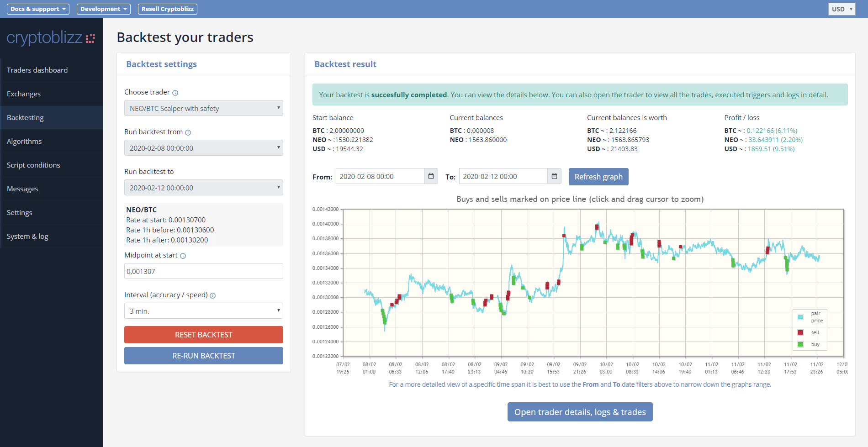Click the chart title Buys and sells marked
Viewport: 868px width, 447px height.
pyautogui.click(x=580, y=199)
